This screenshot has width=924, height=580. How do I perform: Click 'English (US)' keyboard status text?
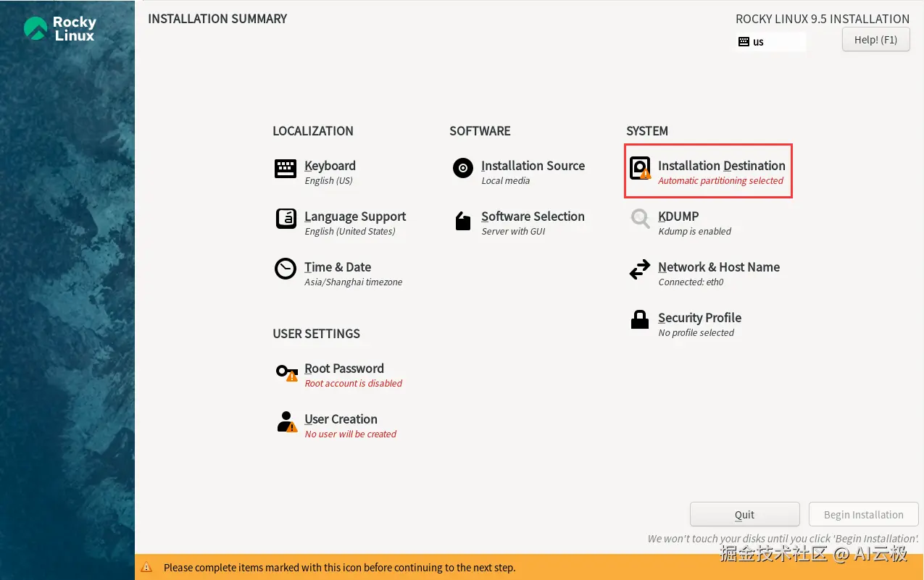[x=328, y=181]
